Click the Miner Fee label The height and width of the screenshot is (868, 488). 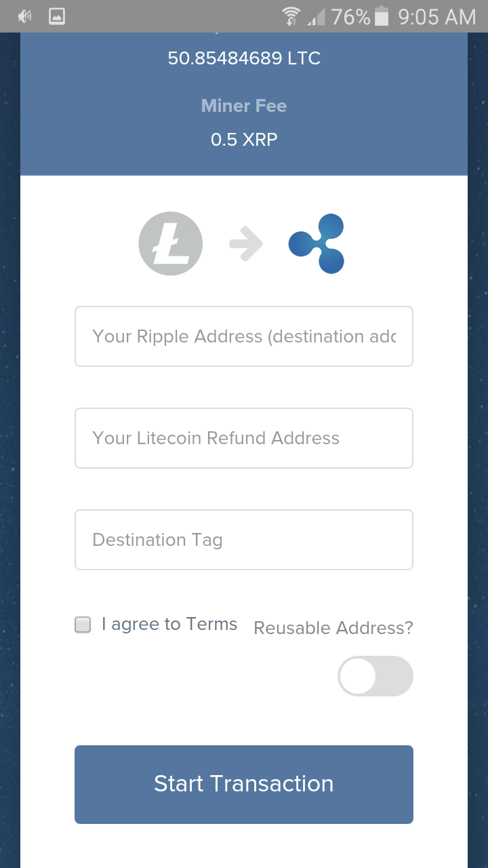click(243, 106)
